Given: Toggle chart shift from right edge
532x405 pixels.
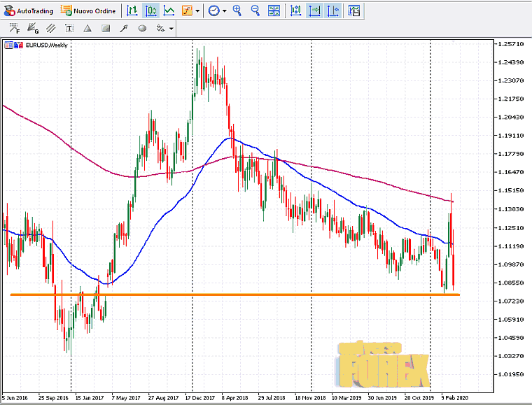Looking at the screenshot, I should [x=332, y=10].
